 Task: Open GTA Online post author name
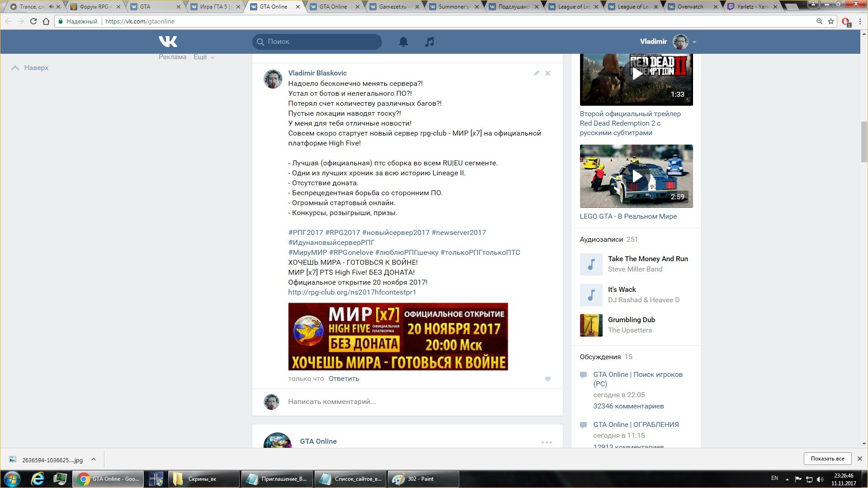click(318, 441)
